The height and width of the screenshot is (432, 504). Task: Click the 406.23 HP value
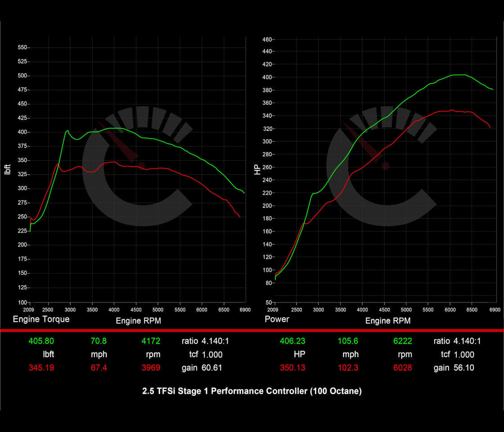point(293,341)
